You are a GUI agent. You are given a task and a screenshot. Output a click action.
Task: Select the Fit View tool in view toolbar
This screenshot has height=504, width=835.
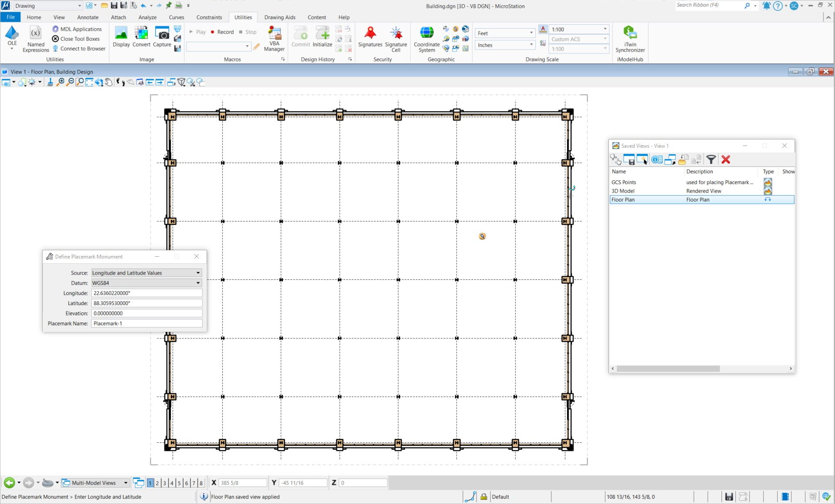tap(89, 82)
